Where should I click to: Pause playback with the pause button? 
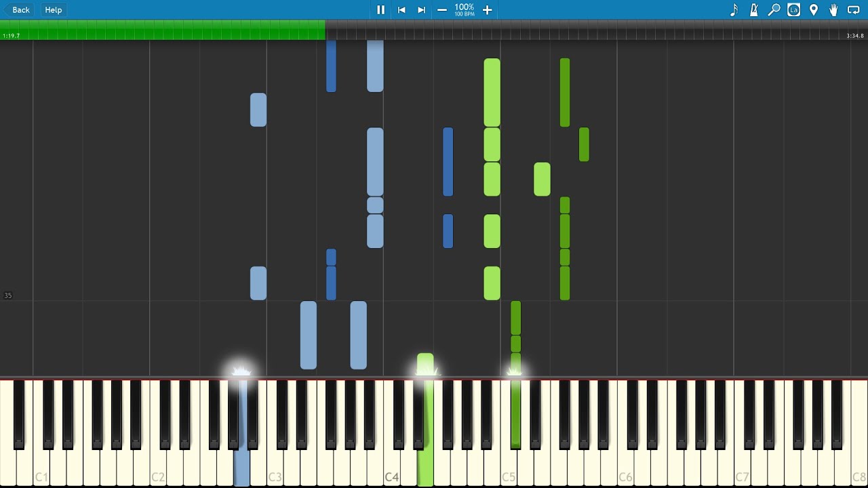(380, 9)
